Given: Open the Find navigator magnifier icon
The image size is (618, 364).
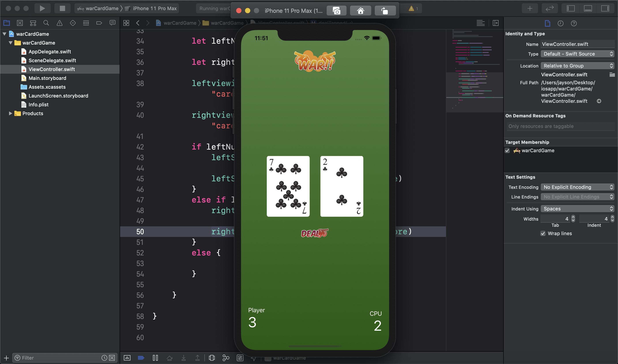Looking at the screenshot, I should pyautogui.click(x=46, y=23).
